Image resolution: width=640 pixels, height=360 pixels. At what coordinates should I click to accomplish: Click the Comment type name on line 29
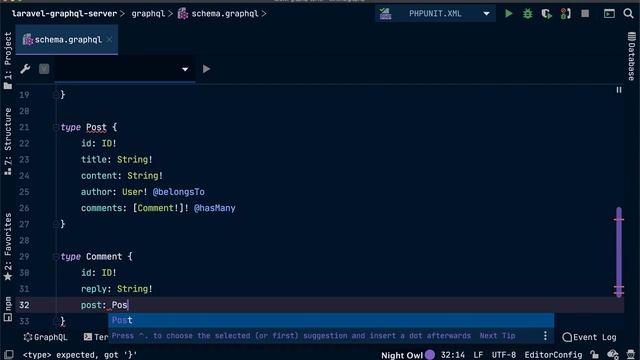point(104,256)
